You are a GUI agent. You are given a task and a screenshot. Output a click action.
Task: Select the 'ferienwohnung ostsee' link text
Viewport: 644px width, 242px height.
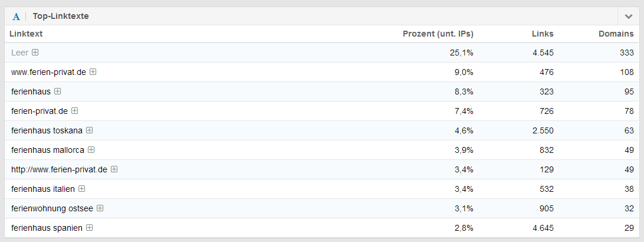coord(52,208)
